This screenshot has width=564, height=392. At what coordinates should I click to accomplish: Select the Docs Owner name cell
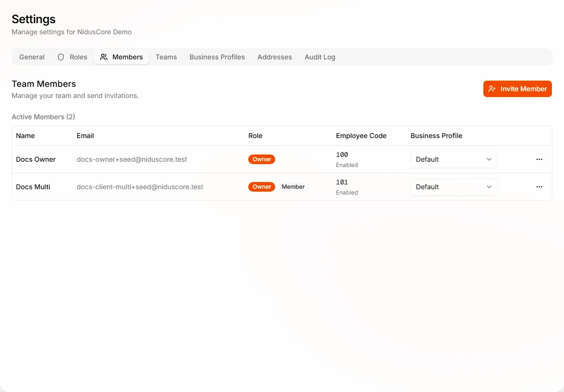point(36,159)
